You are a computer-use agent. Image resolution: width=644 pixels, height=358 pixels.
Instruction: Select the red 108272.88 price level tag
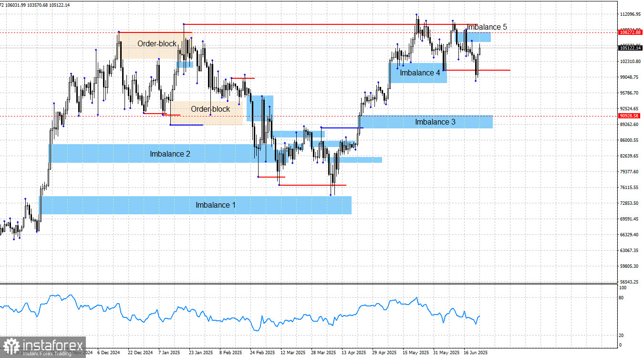[x=629, y=32]
